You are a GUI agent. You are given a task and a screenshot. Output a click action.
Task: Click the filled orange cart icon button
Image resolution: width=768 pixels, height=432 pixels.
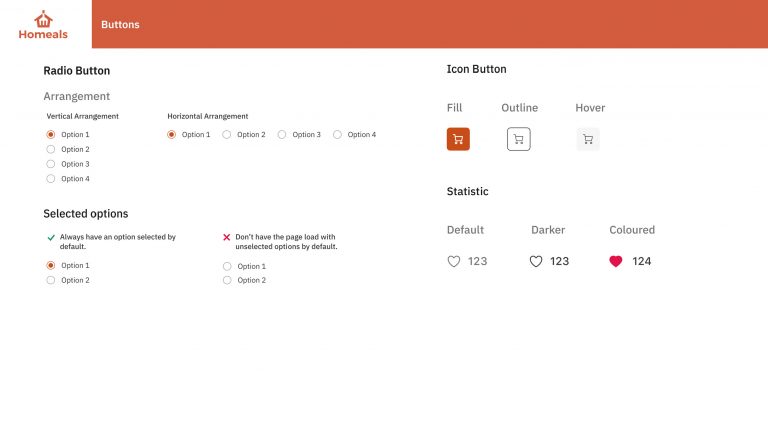point(458,139)
